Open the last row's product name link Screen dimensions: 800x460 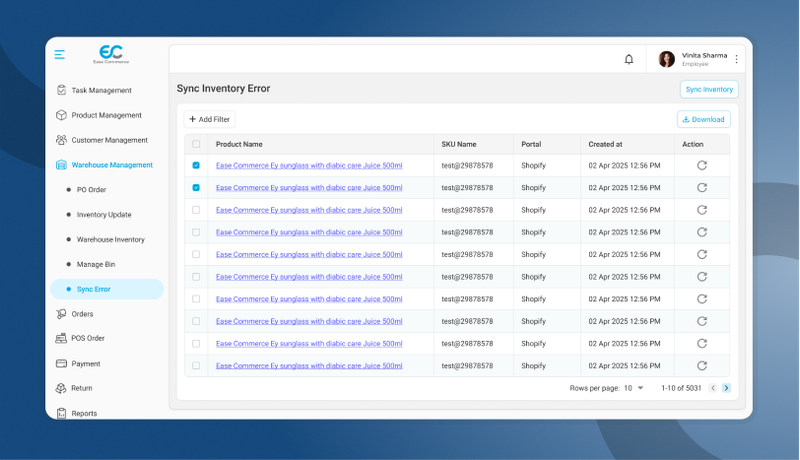tap(309, 366)
